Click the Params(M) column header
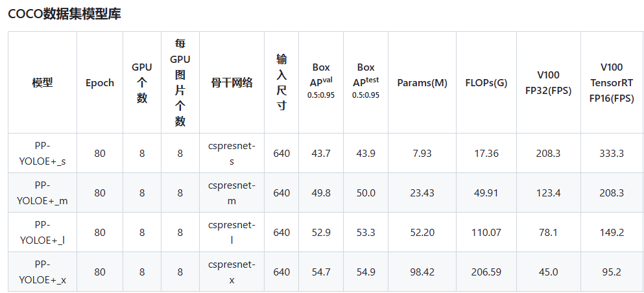 coord(422,82)
